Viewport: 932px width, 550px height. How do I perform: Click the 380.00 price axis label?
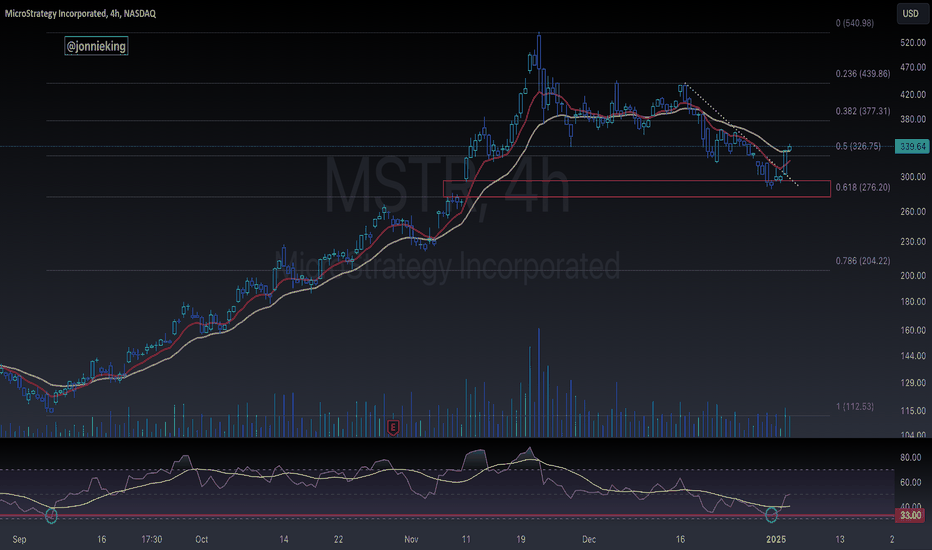click(913, 120)
